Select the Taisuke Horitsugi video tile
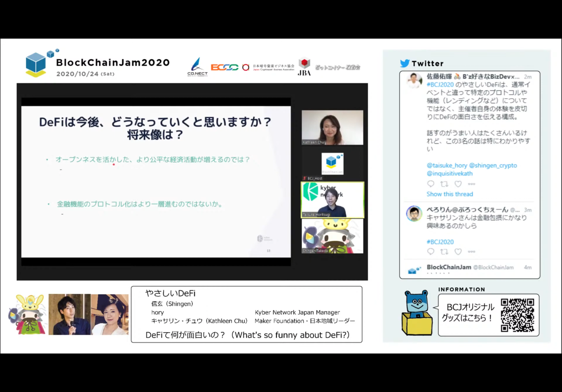The width and height of the screenshot is (562, 392). coord(332,200)
